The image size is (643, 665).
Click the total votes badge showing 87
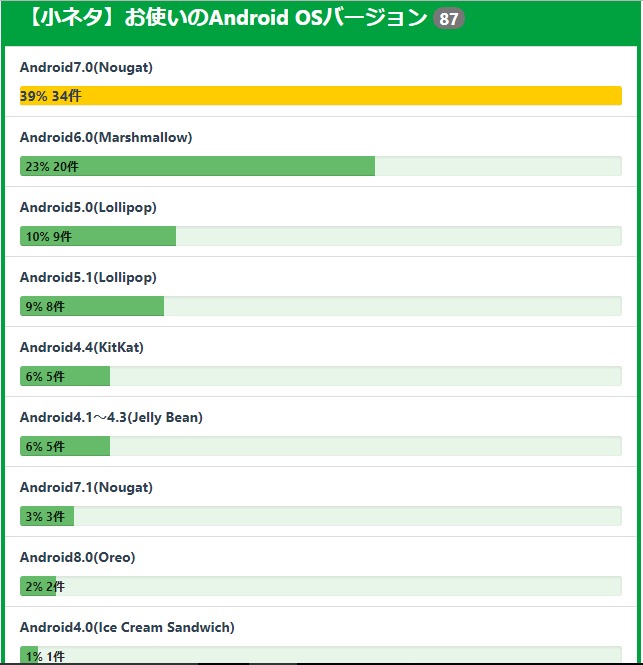pos(449,20)
